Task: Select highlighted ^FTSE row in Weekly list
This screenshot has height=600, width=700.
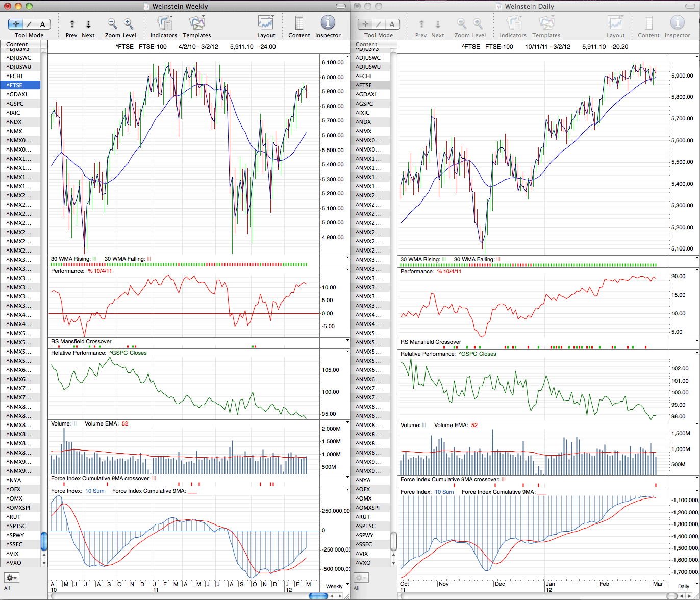Action: pos(20,85)
